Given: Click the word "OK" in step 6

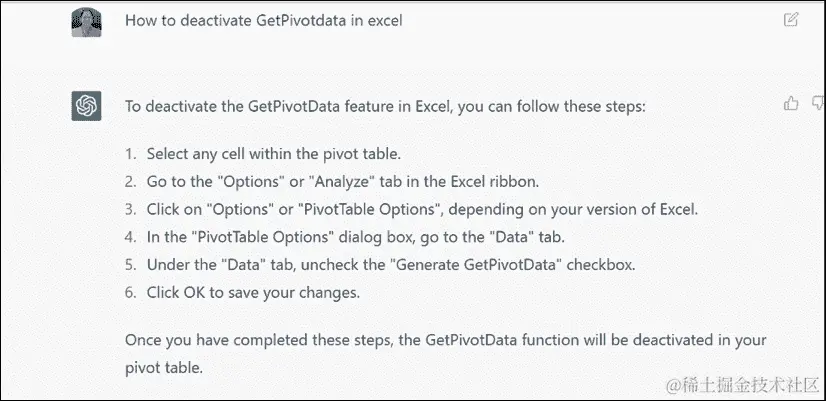Looking at the screenshot, I should click(x=194, y=292).
